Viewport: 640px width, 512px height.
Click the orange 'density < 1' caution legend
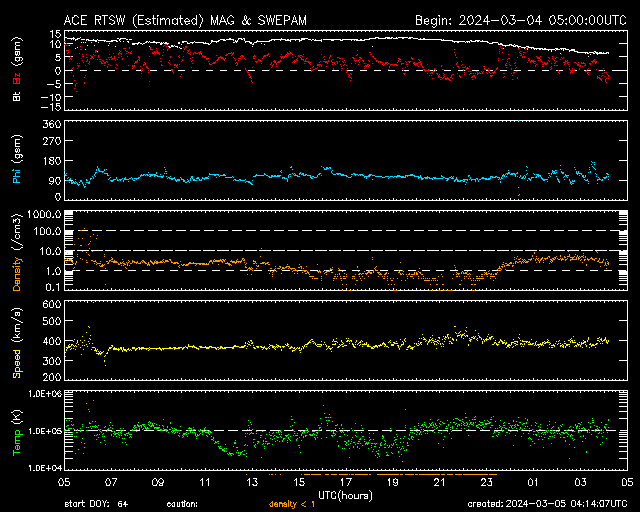[291, 503]
